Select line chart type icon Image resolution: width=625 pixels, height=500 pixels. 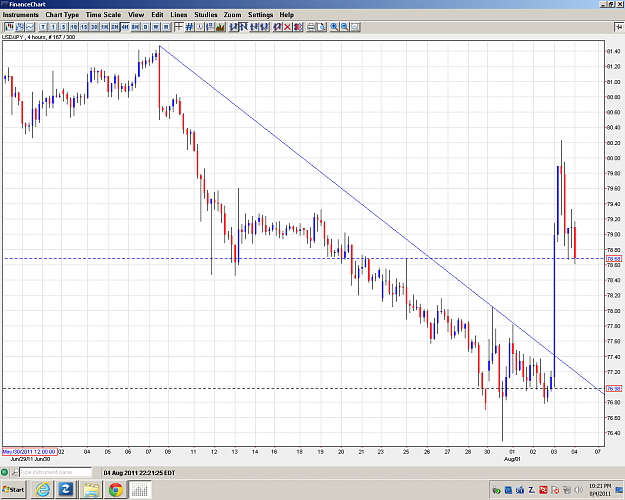[x=30, y=27]
